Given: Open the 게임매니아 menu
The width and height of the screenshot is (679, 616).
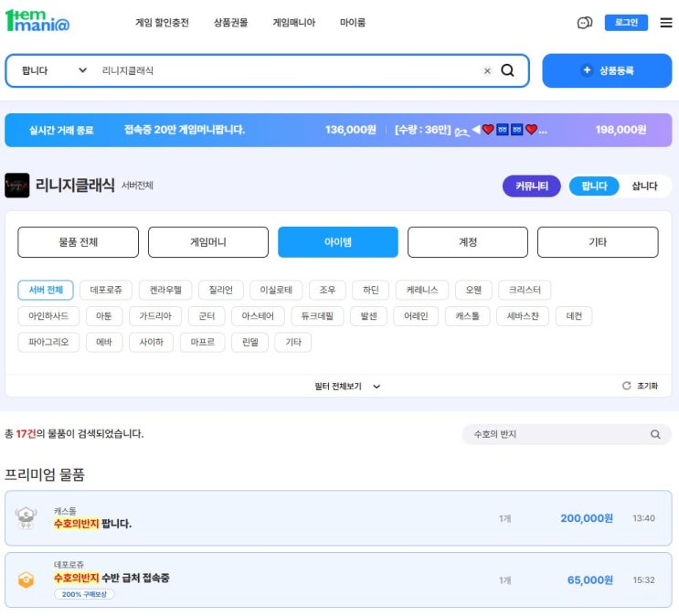Looking at the screenshot, I should tap(294, 23).
